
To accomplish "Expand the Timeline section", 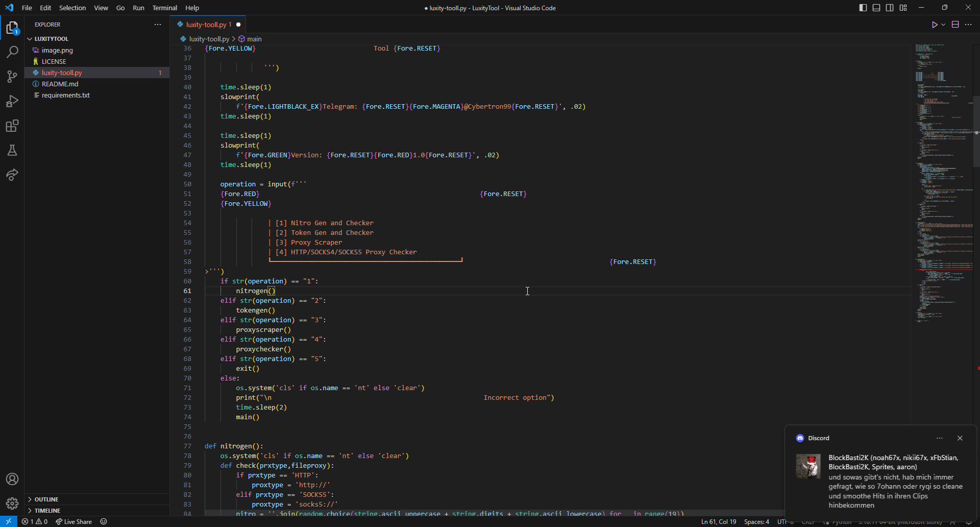I will point(47,511).
